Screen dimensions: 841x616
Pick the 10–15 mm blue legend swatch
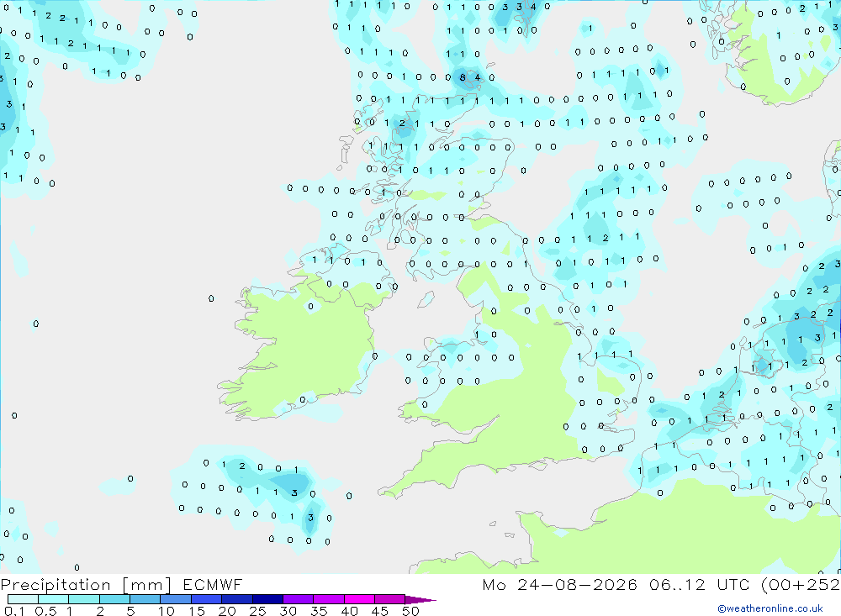point(176,599)
